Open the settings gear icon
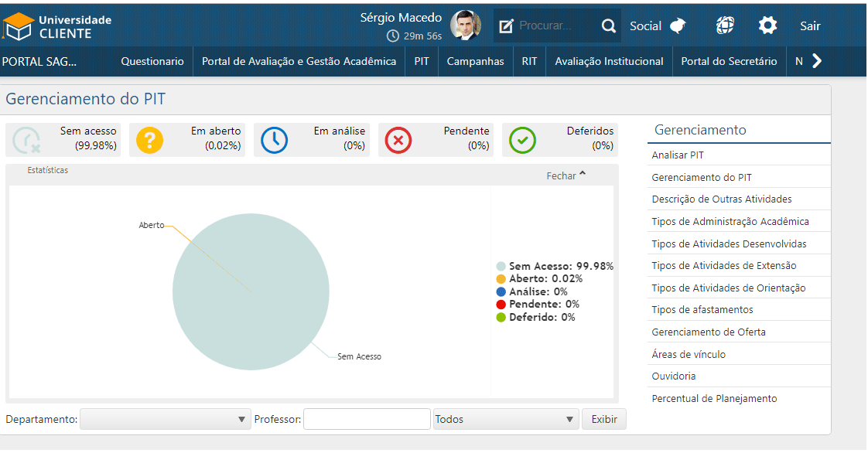868x453 pixels. [x=767, y=26]
